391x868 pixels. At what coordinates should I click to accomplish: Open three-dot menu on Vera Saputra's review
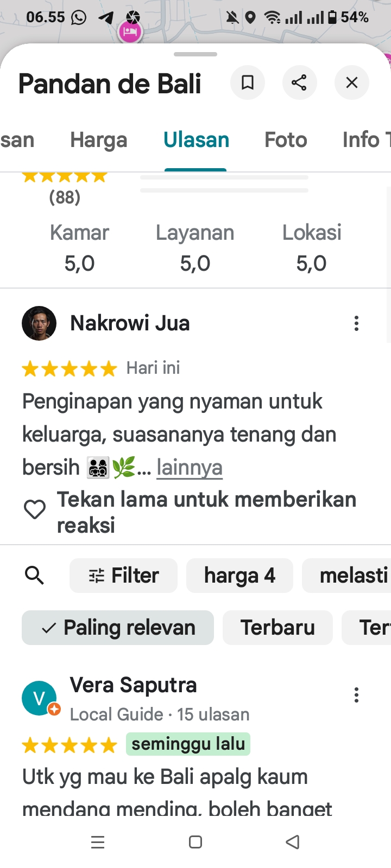(356, 695)
